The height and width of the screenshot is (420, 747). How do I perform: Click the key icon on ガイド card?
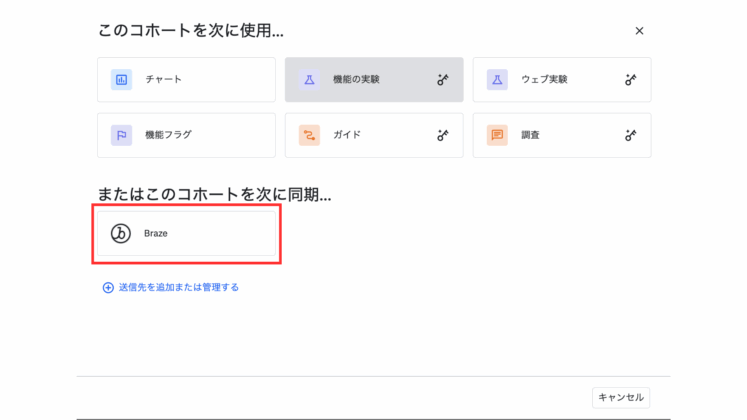point(443,135)
